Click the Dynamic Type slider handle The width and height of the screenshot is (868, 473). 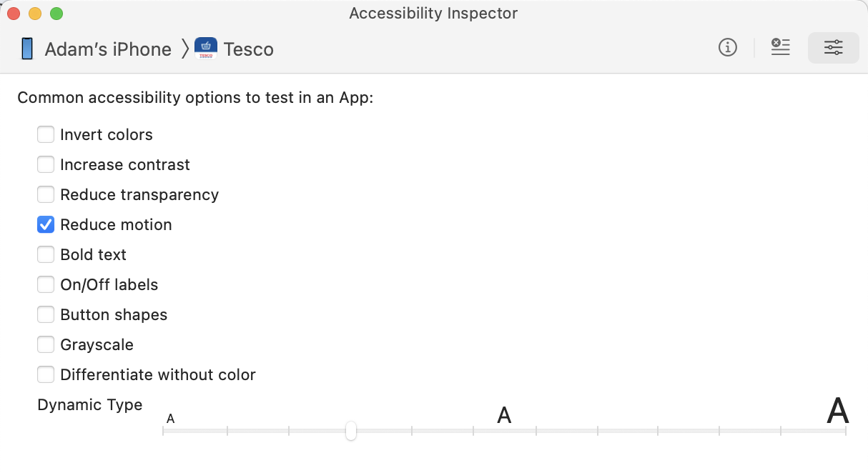pyautogui.click(x=351, y=432)
